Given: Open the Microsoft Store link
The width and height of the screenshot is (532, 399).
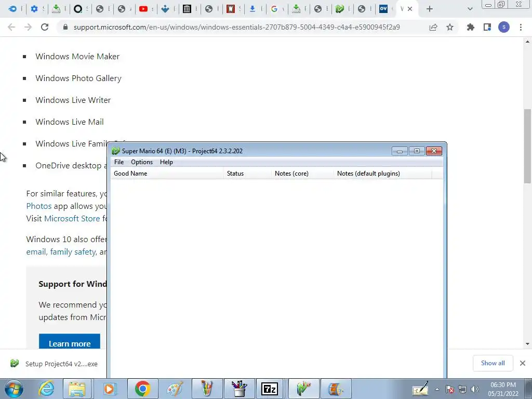Looking at the screenshot, I should pos(72,219).
